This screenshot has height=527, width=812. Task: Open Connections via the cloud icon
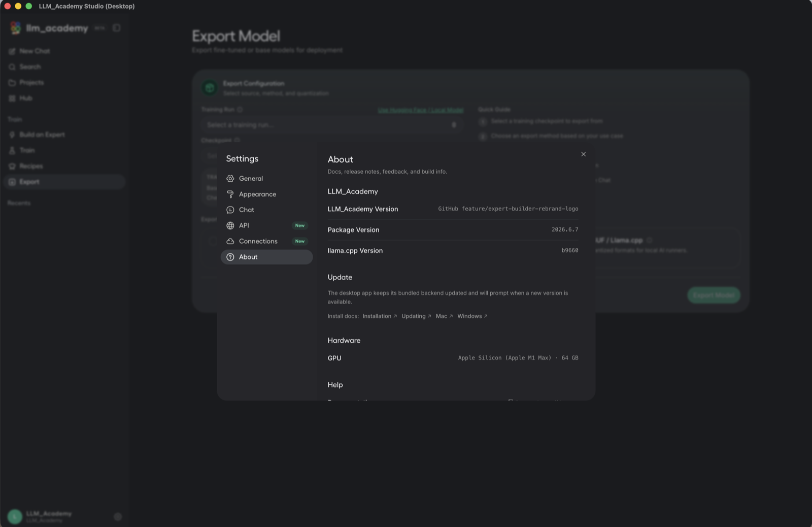pos(230,241)
